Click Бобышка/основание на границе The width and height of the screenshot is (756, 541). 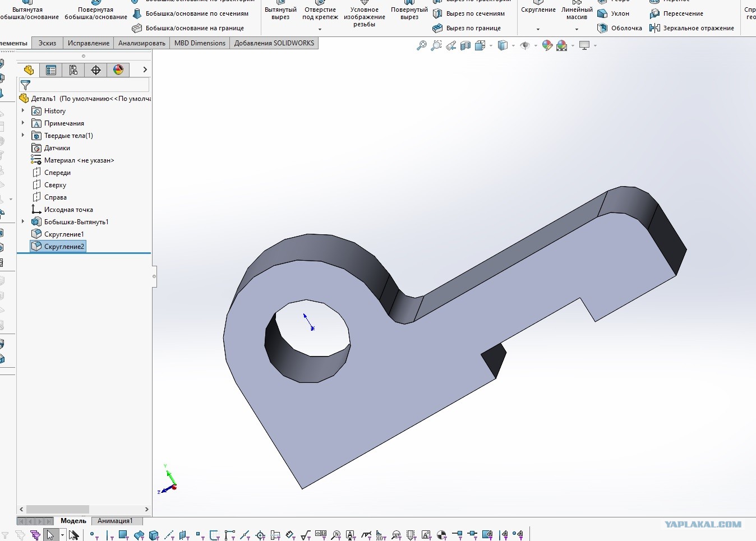click(188, 28)
